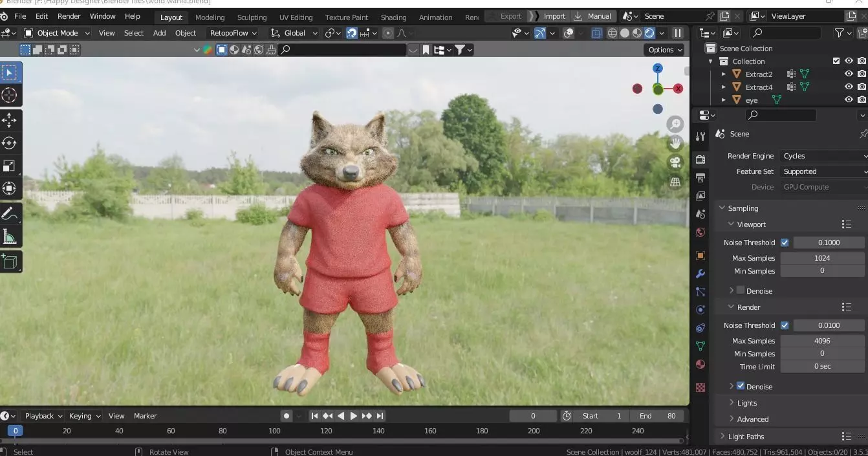The width and height of the screenshot is (868, 456).
Task: Open the View Layer properties tab
Action: [x=700, y=195]
